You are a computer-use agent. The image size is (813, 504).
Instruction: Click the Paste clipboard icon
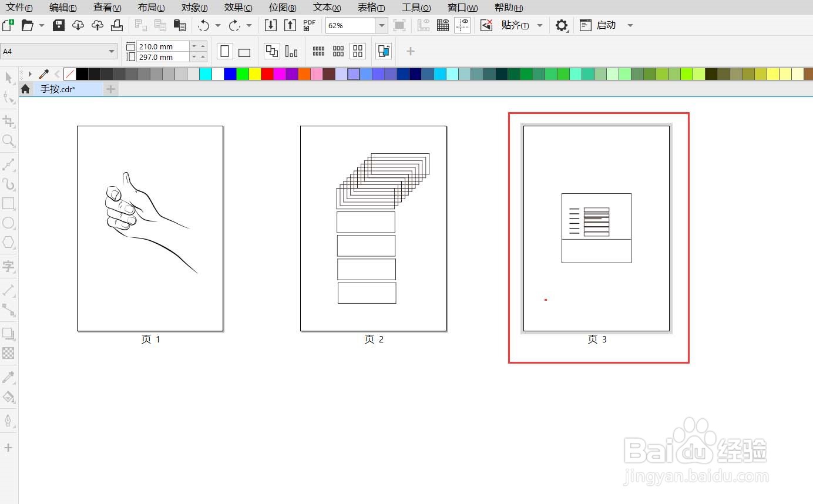click(x=180, y=25)
